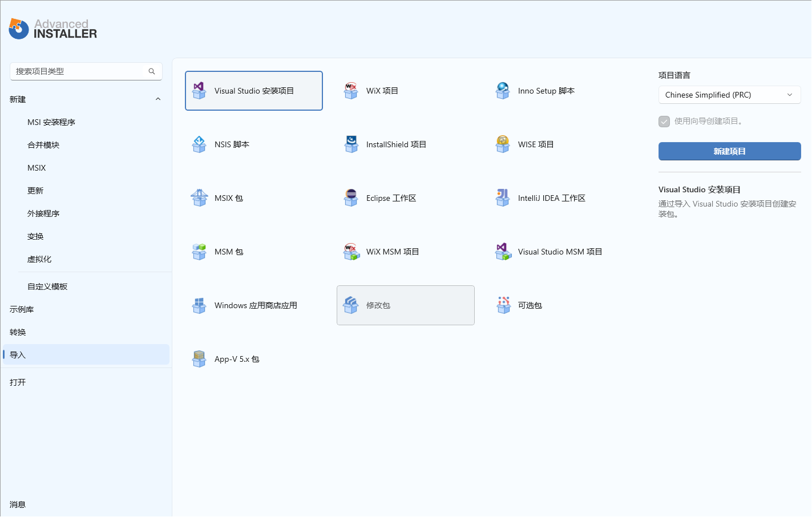The height and width of the screenshot is (517, 812).
Task: Click the 新建项目 button
Action: coord(730,151)
